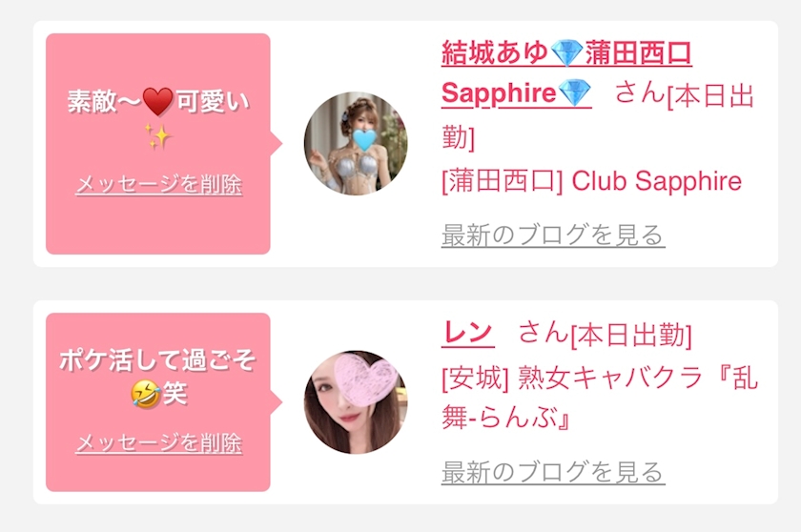Click the laughing emoji beside 笑
This screenshot has height=532, width=801.
(x=146, y=394)
